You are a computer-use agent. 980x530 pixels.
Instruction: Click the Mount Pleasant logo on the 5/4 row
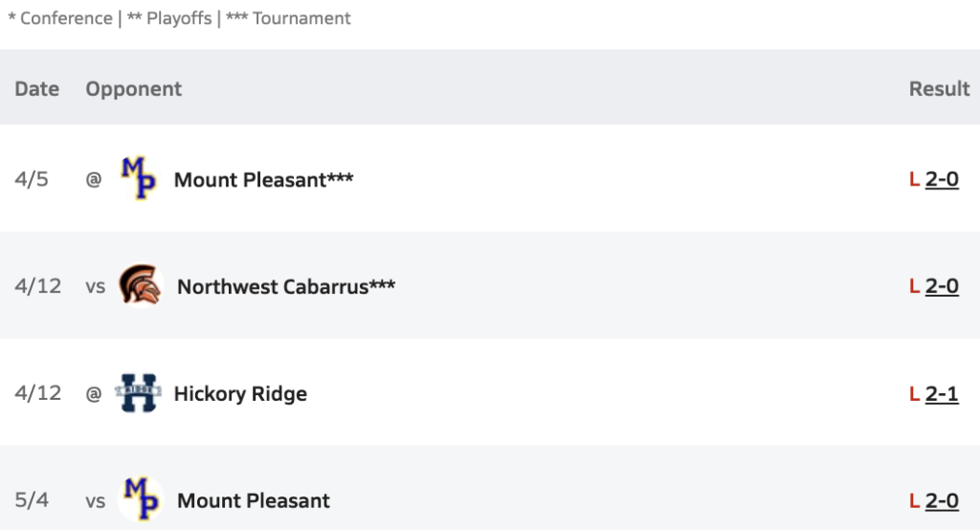pos(141,498)
